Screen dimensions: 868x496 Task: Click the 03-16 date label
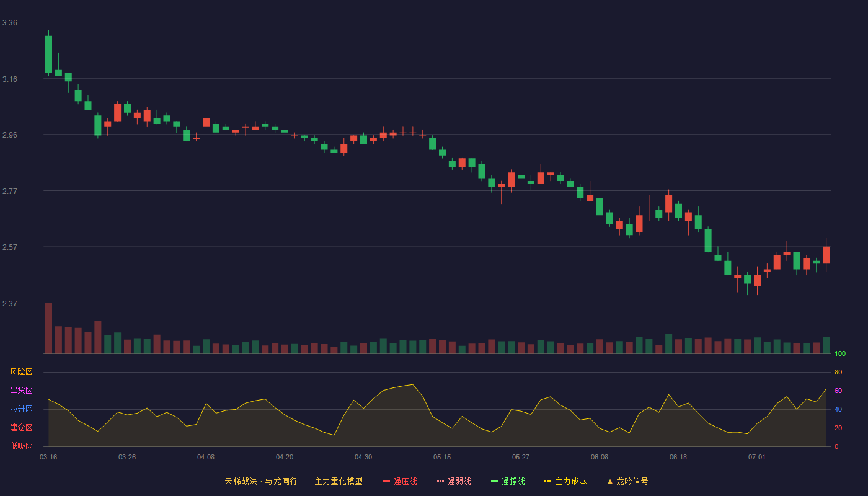(x=48, y=457)
